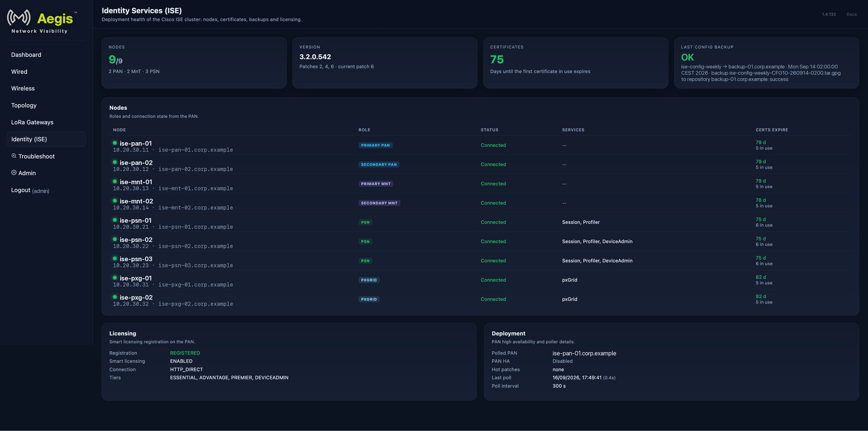Click PXGRID badge in ise-pxg-01 row
Image resolution: width=868 pixels, height=431 pixels.
[x=369, y=280]
